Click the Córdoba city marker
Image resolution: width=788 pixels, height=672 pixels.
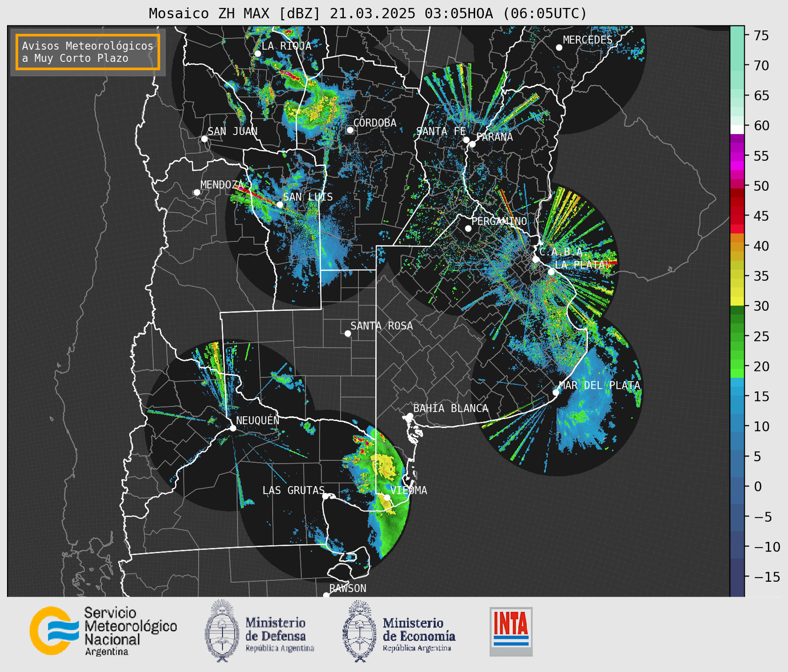pos(350,130)
